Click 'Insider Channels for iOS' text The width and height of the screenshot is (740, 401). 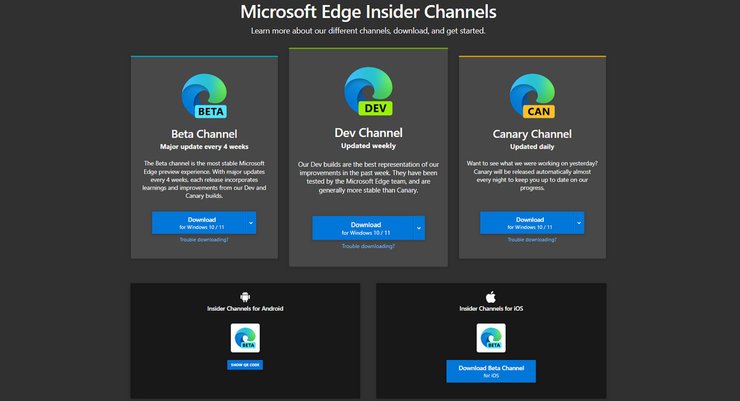[x=491, y=309]
